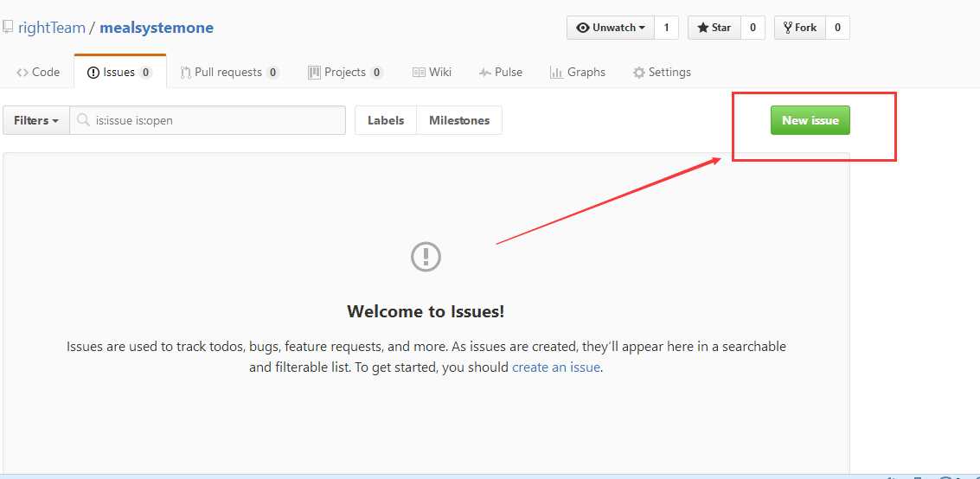Click the book icon on Wiki tab
This screenshot has width=980, height=479.
(x=419, y=73)
